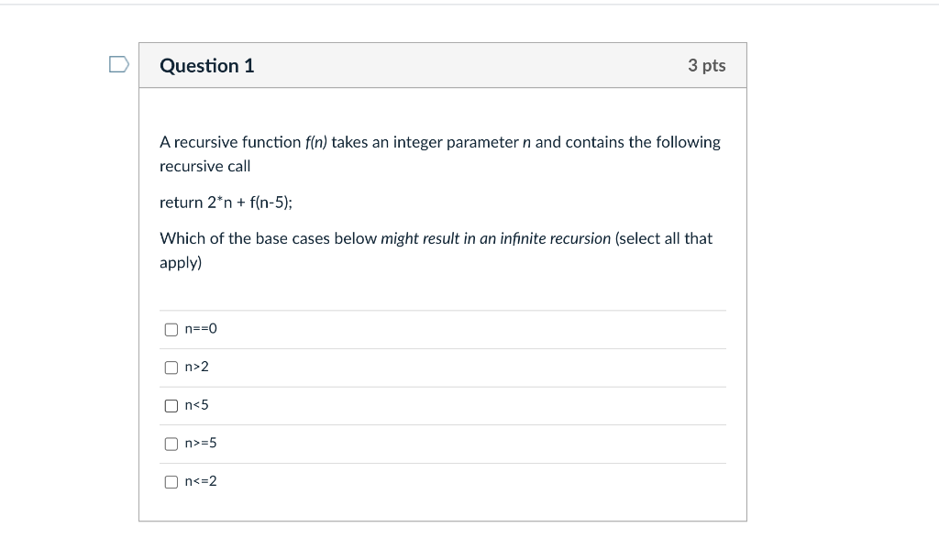The width and height of the screenshot is (939, 560).
Task: Click the answer text n<5
Action: (196, 405)
